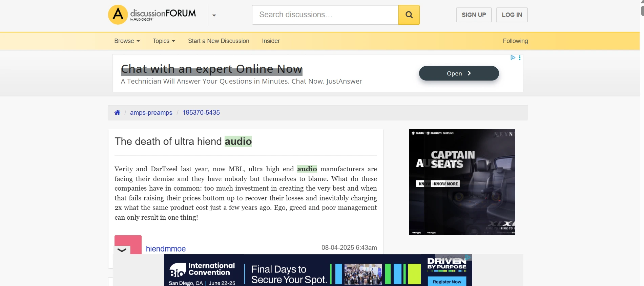Open the dropdown arrow beside the logo
Viewport: 644px width, 286px height.
click(214, 15)
